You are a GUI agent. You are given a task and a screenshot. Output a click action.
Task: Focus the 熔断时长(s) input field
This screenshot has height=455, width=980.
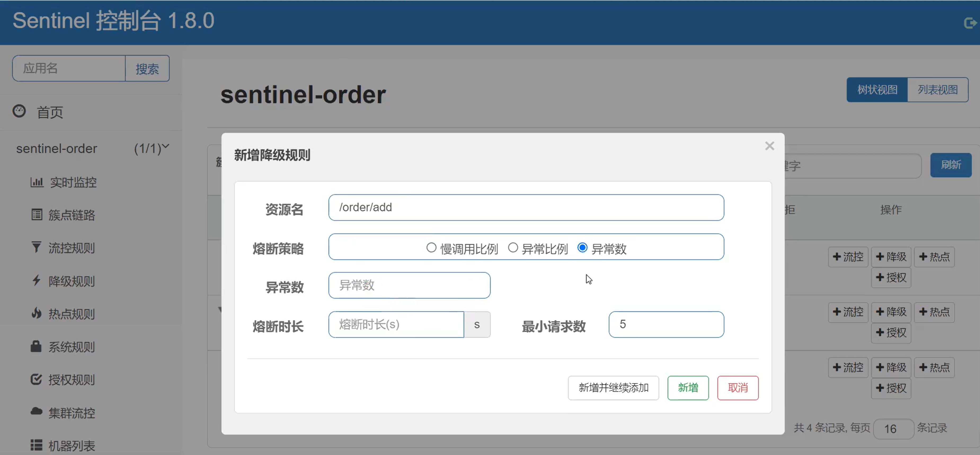click(x=396, y=325)
